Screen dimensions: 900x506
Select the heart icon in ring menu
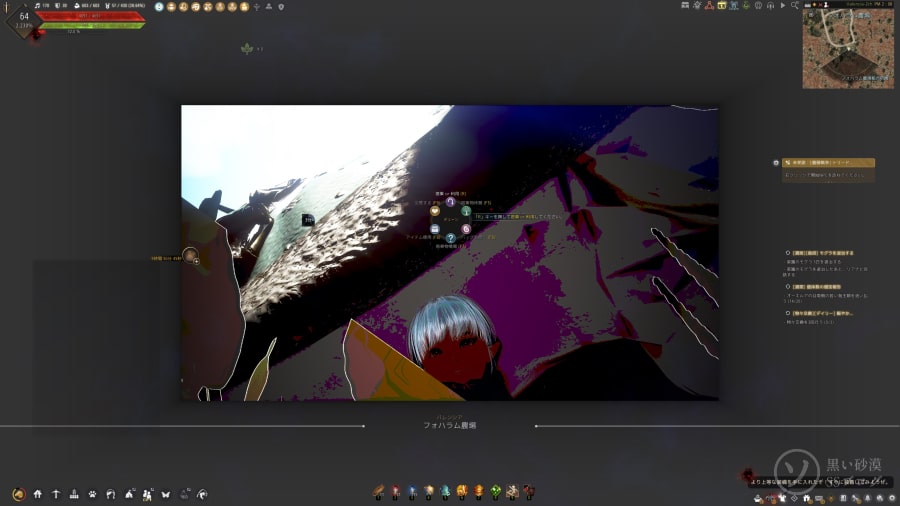(x=435, y=211)
